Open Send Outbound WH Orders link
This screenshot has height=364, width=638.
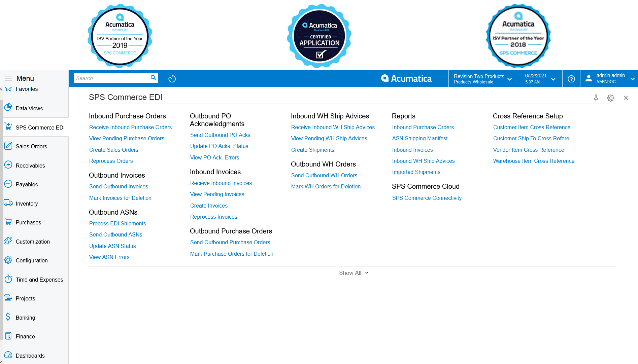[324, 175]
